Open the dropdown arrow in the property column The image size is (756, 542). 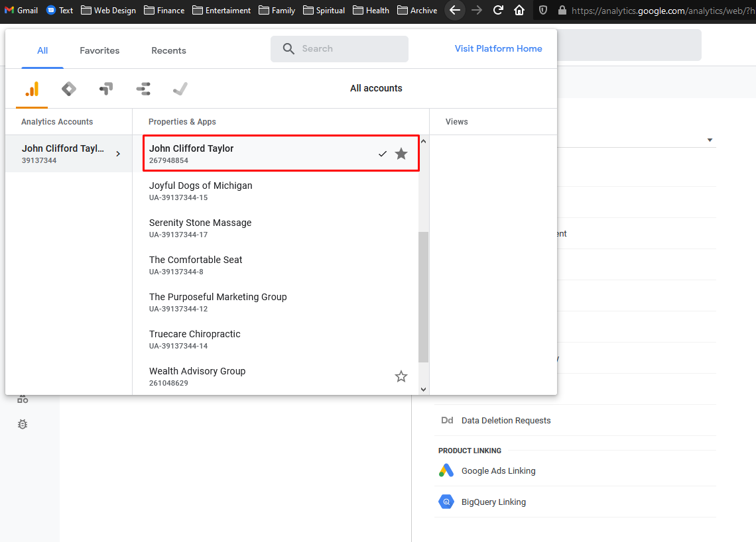pos(710,140)
